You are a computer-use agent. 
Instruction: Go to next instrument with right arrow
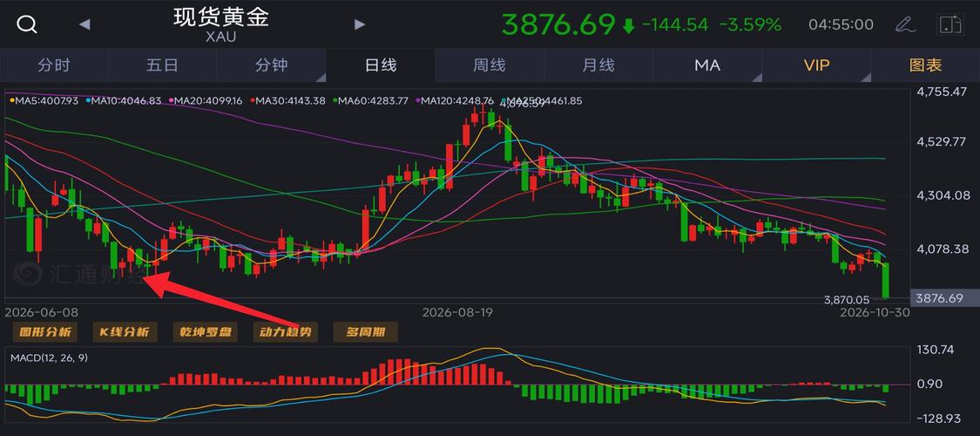tap(360, 24)
